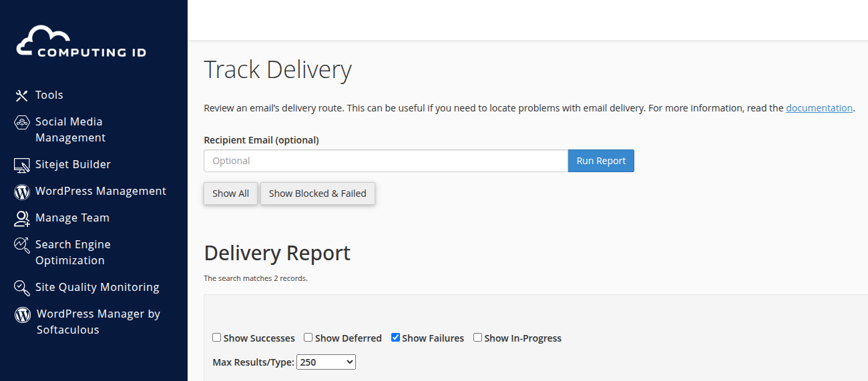Viewport: 868px width, 381px height.
Task: Click the WordPress Management logo icon
Action: click(x=22, y=192)
